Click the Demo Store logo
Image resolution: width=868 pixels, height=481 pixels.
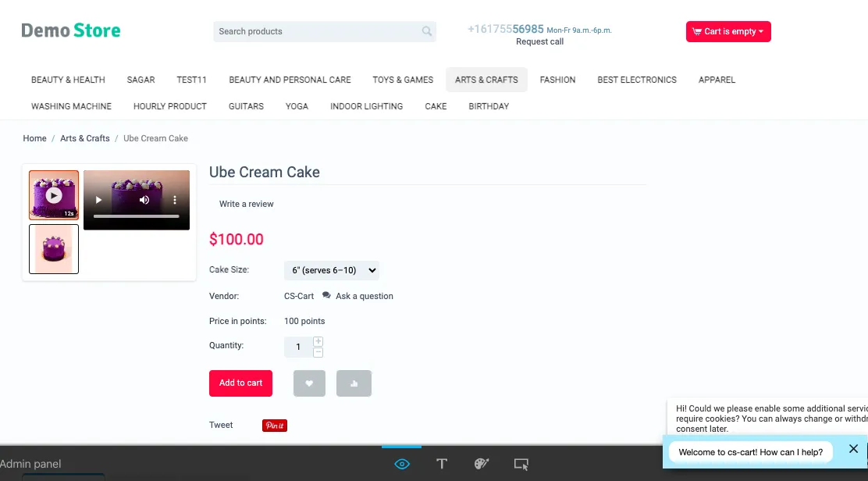(x=71, y=30)
